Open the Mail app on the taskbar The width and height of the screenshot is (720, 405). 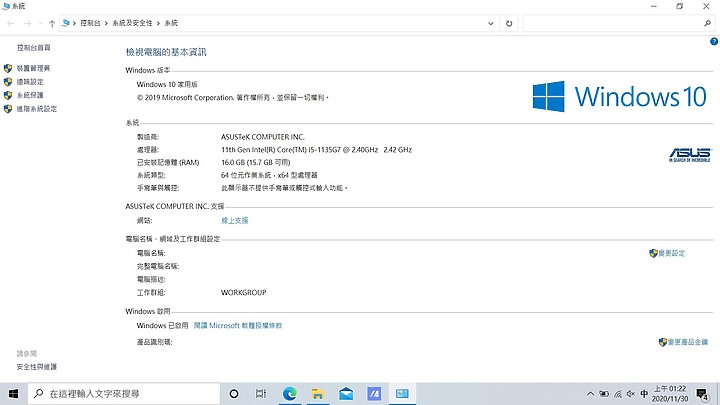[346, 394]
